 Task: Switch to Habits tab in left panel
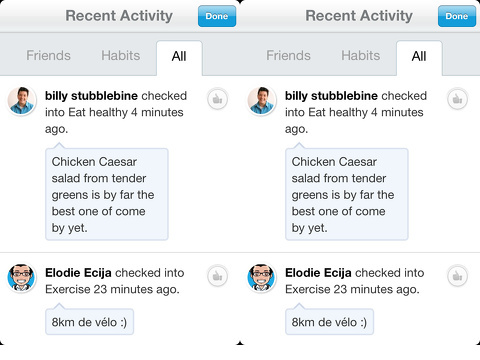tap(121, 55)
